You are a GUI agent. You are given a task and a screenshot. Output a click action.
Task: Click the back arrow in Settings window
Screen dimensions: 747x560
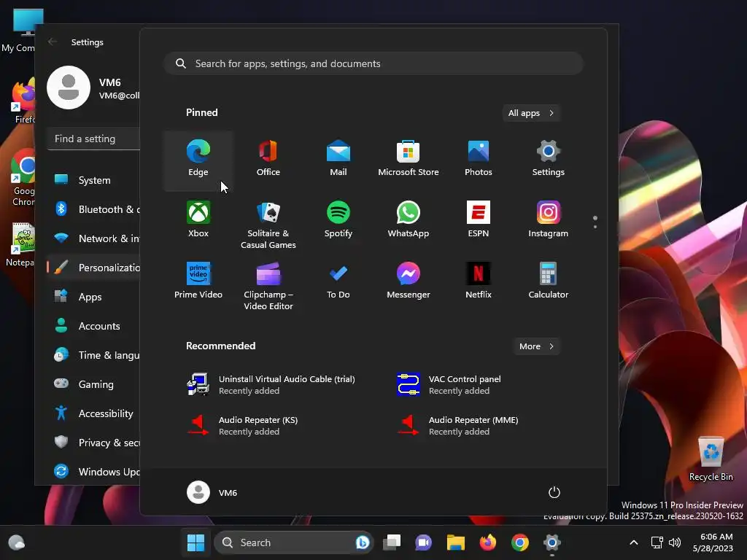tap(53, 42)
